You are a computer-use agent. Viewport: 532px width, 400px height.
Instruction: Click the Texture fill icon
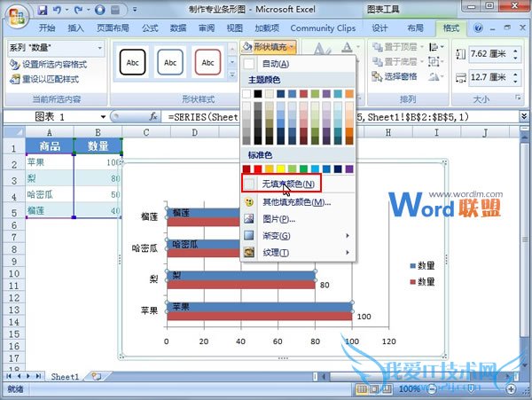249,252
